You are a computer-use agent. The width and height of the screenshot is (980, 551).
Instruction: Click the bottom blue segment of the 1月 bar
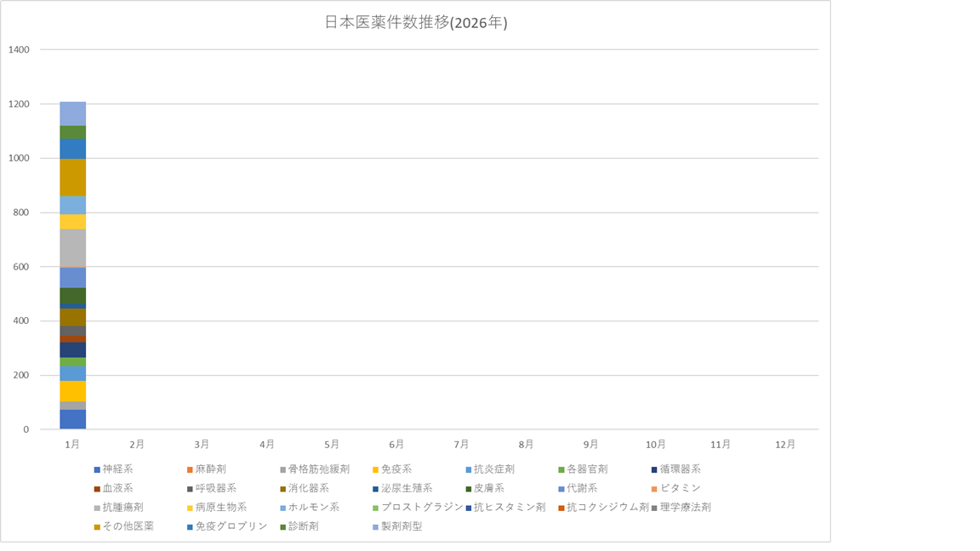[72, 419]
